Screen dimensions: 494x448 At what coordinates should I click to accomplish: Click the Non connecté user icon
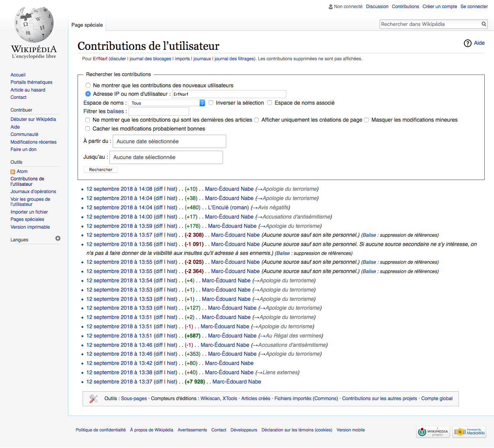(331, 7)
